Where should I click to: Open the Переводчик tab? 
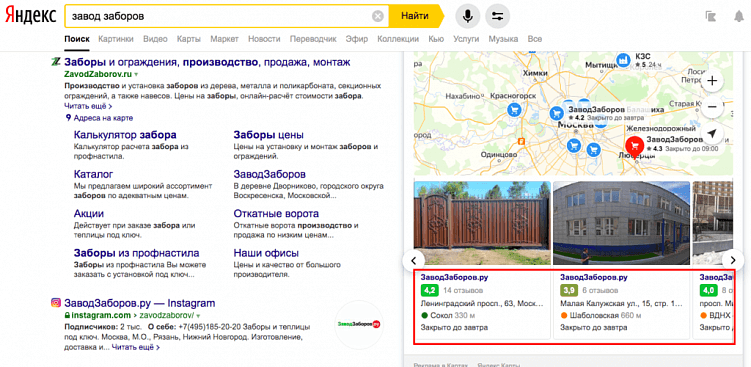tap(313, 39)
